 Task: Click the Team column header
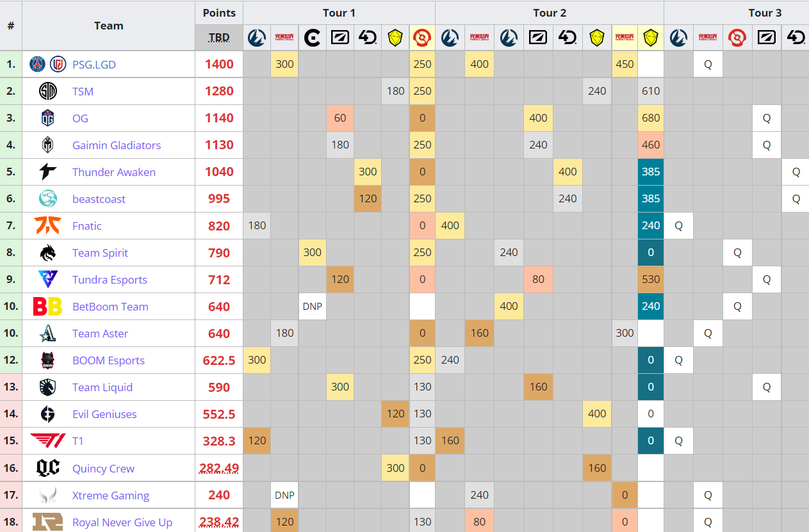point(108,26)
